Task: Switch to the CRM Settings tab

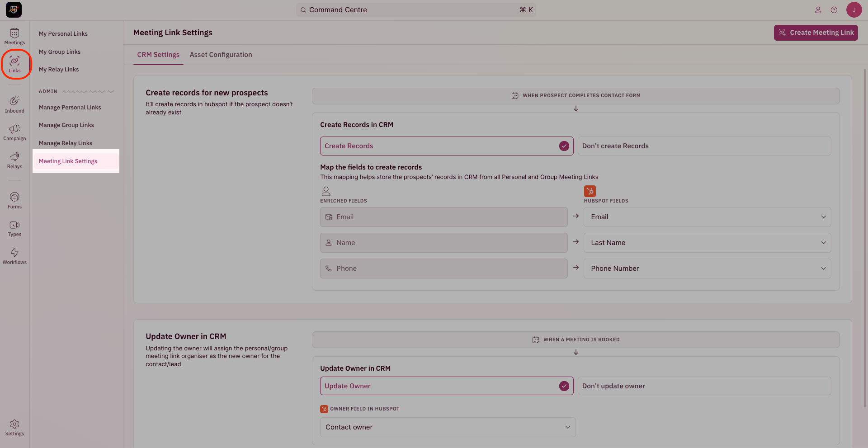Action: click(x=158, y=55)
